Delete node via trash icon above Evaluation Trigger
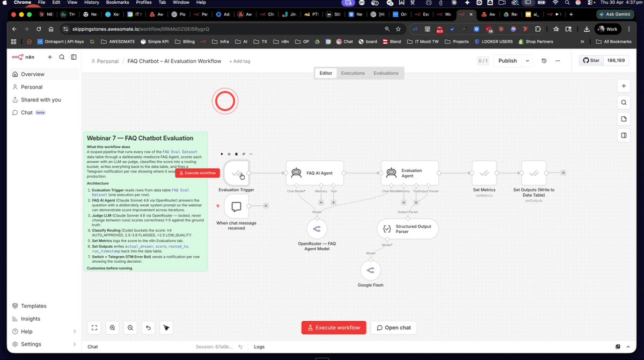 [236, 154]
